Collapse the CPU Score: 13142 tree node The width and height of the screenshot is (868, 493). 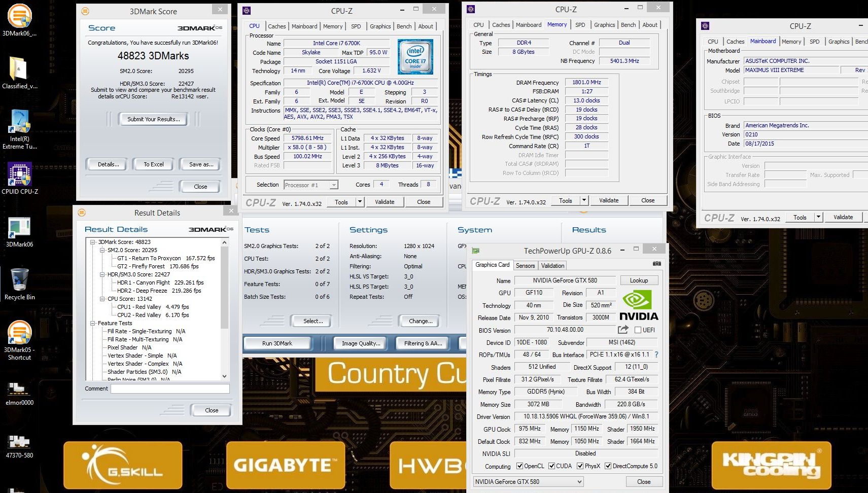point(102,299)
